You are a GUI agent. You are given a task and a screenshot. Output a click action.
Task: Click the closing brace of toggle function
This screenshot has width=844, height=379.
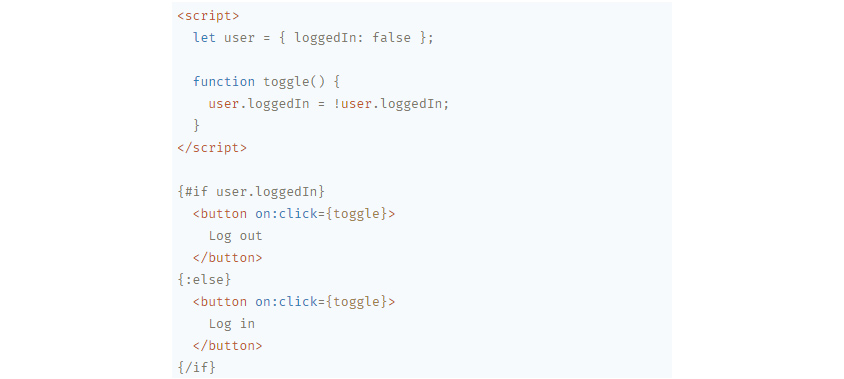tap(196, 126)
